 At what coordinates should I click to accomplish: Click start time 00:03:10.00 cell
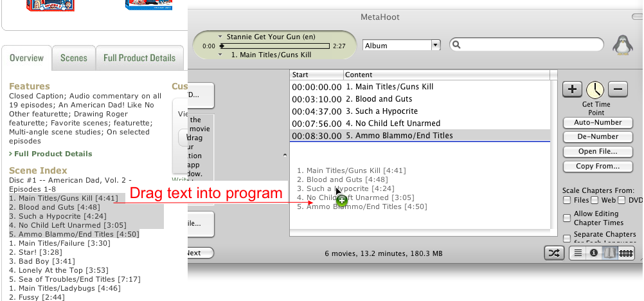coord(317,99)
